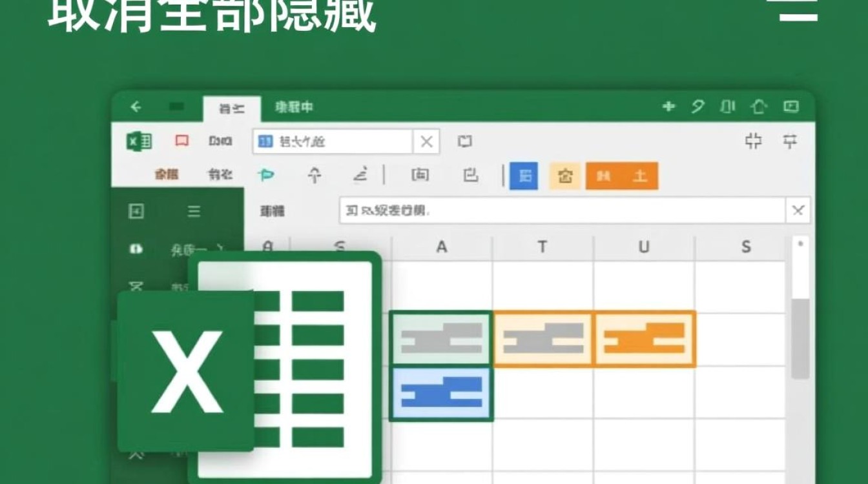Open the second tab ending with 中
Image resolution: width=868 pixels, height=484 pixels.
coord(294,107)
